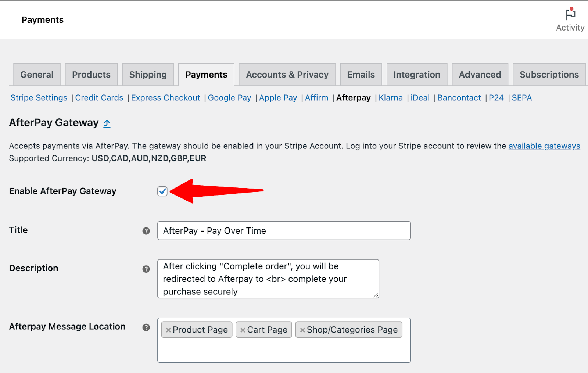Open the Subscriptions tab

(549, 75)
